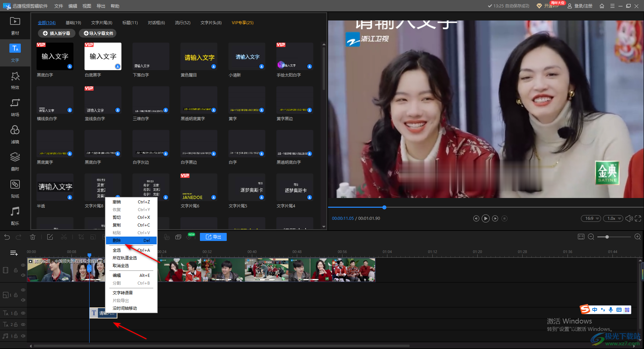Choose 复制 in the context menu
This screenshot has width=644, height=349.
point(131,225)
